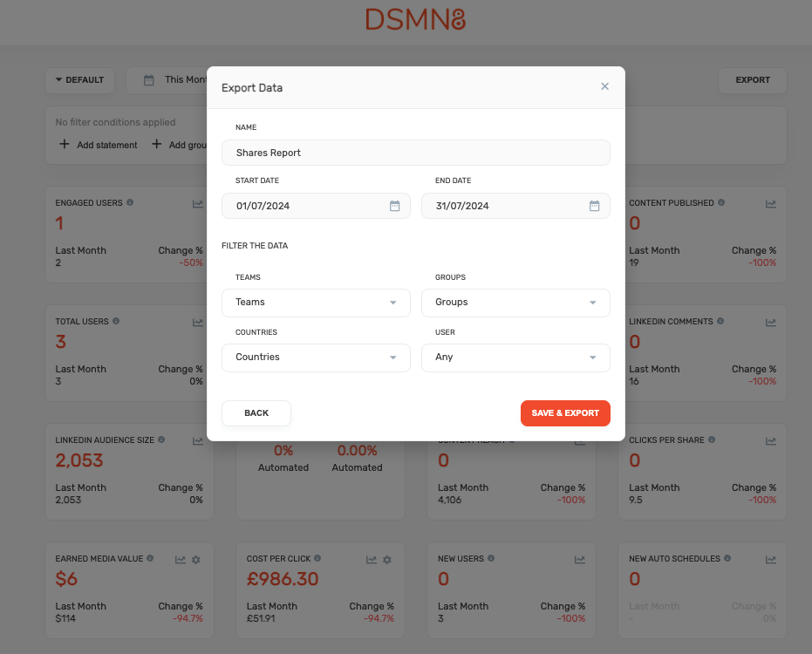Open the User dropdown showing Any
Viewport: 812px width, 654px height.
pyautogui.click(x=515, y=358)
